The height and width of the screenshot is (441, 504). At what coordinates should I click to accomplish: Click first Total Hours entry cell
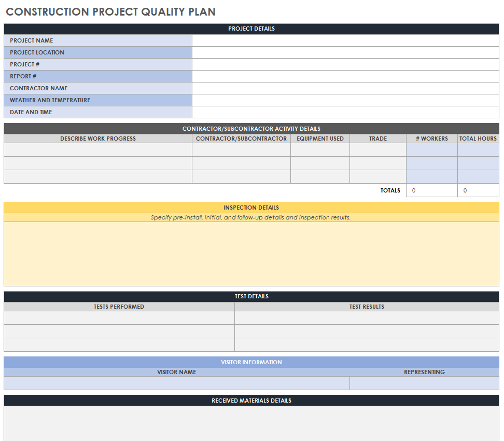click(x=478, y=150)
